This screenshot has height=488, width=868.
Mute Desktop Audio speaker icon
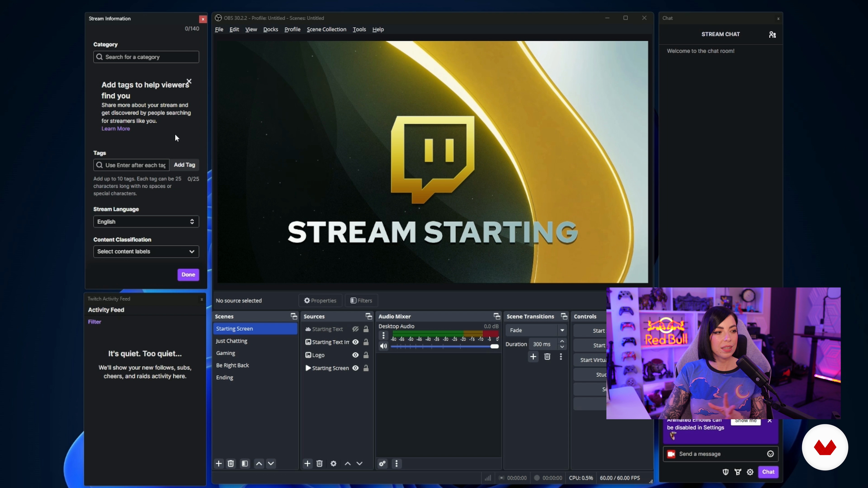(383, 346)
